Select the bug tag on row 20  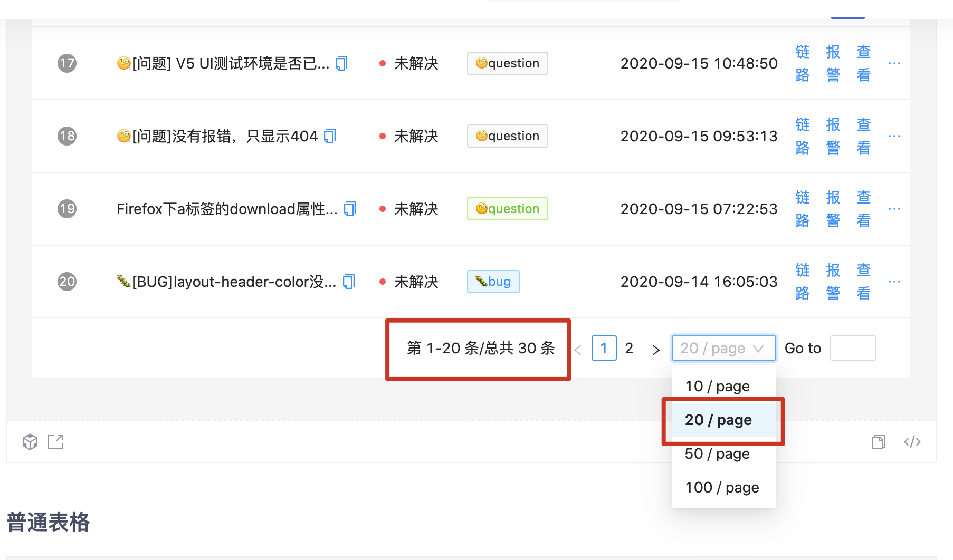pyautogui.click(x=493, y=282)
